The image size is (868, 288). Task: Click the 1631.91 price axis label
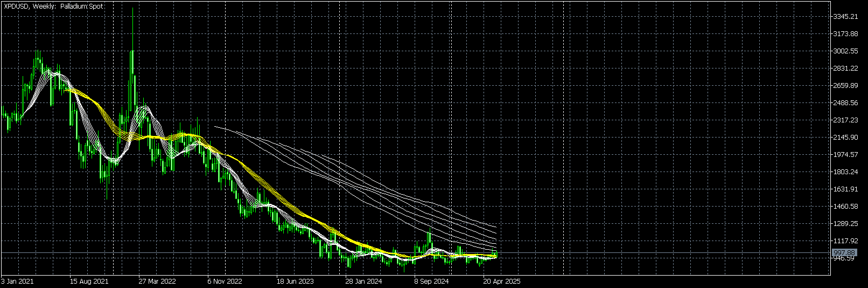coord(845,189)
